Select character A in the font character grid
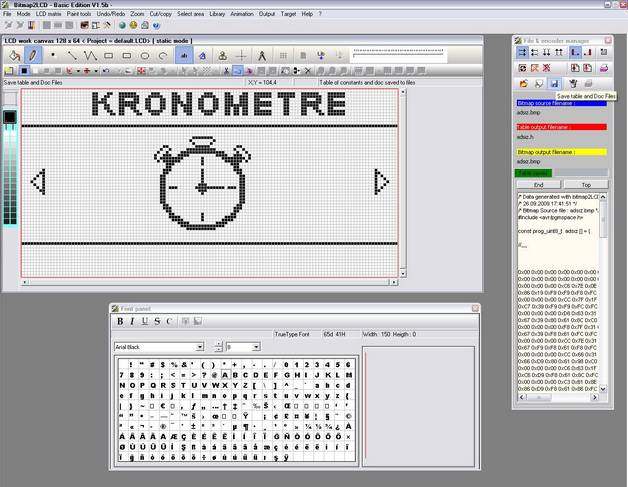This screenshot has width=628, height=487. 225,375
